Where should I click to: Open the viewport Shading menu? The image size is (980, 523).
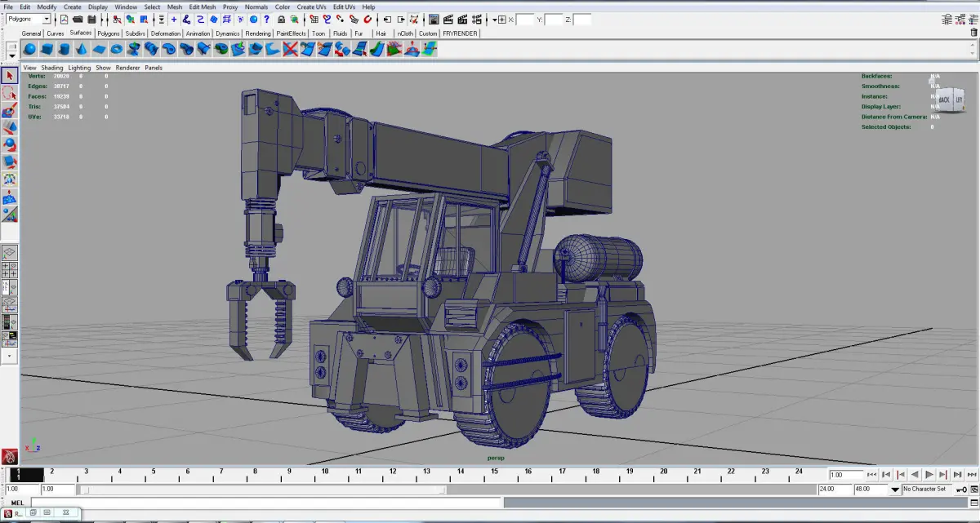[51, 68]
